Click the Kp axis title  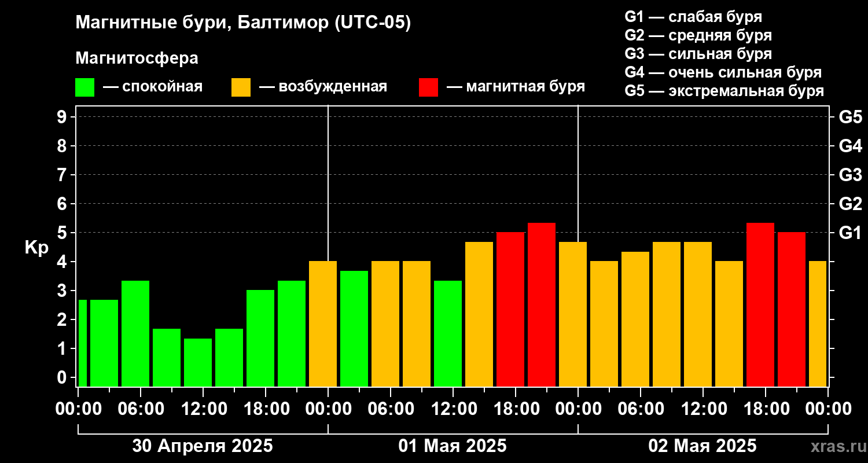(x=36, y=248)
